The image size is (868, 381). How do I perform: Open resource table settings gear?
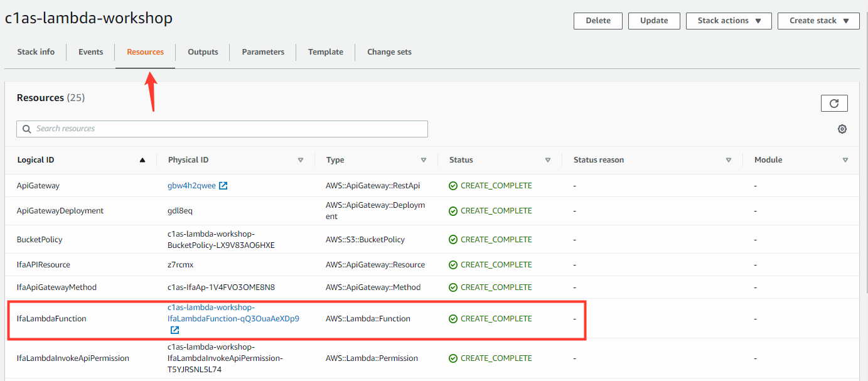coord(842,129)
